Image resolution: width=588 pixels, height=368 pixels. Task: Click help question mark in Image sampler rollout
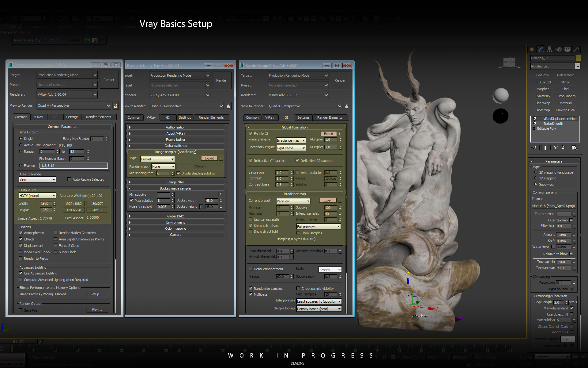(221, 158)
